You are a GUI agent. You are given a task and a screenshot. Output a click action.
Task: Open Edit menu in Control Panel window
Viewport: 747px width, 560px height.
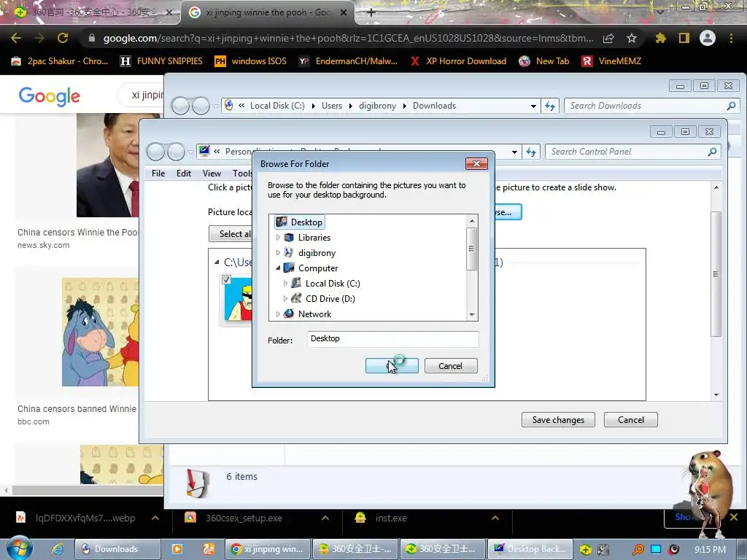(x=183, y=174)
